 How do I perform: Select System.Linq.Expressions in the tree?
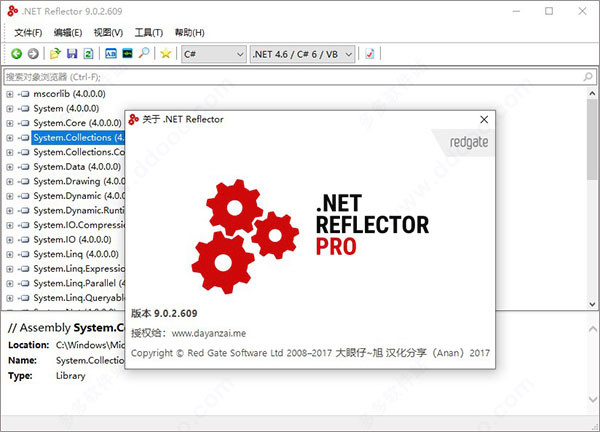point(79,269)
